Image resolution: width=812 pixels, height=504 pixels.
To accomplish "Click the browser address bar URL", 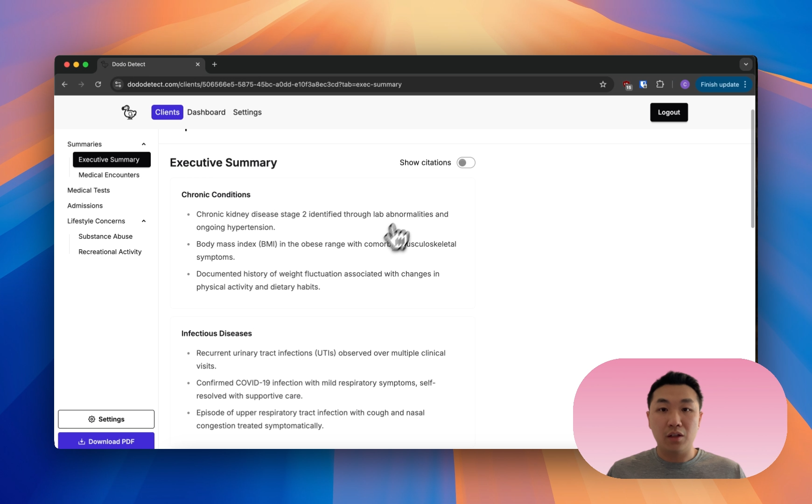I will pyautogui.click(x=264, y=84).
